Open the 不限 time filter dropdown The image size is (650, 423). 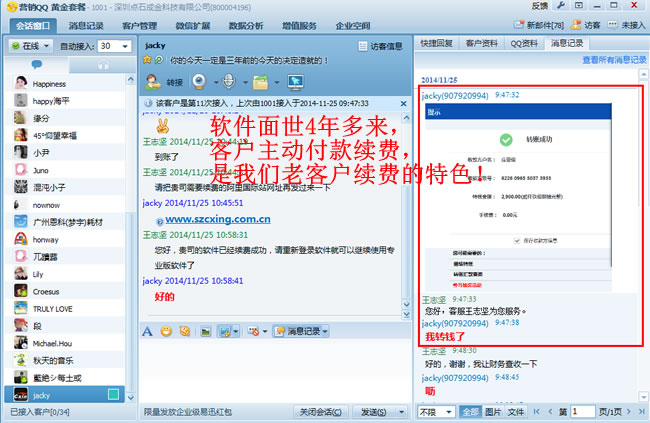click(x=436, y=412)
